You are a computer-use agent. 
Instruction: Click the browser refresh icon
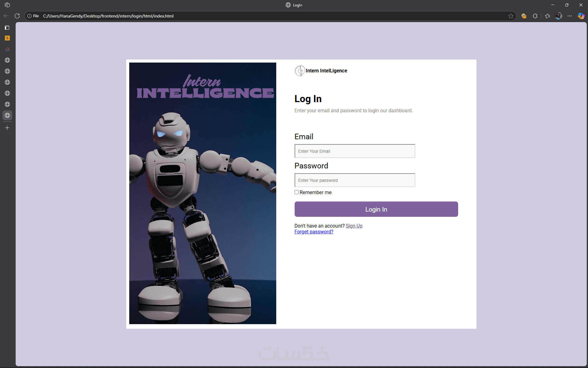pyautogui.click(x=17, y=16)
